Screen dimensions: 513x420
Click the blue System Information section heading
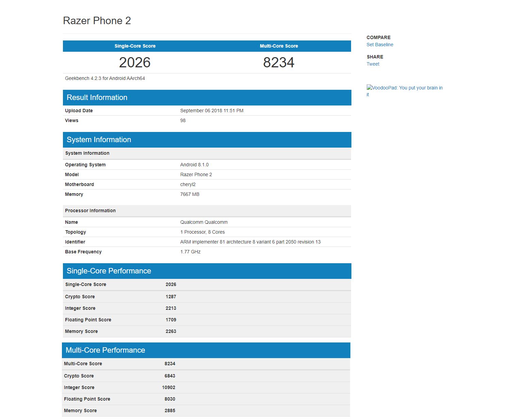click(99, 140)
